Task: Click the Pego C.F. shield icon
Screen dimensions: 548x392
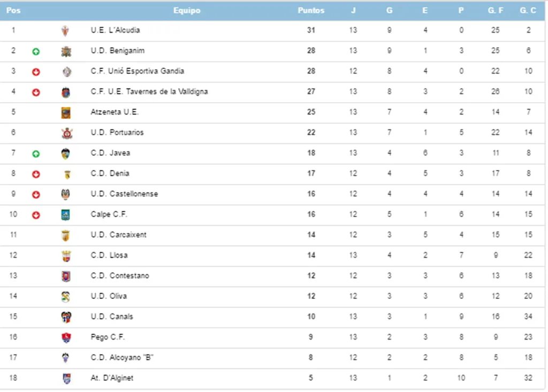Action: pyautogui.click(x=66, y=337)
